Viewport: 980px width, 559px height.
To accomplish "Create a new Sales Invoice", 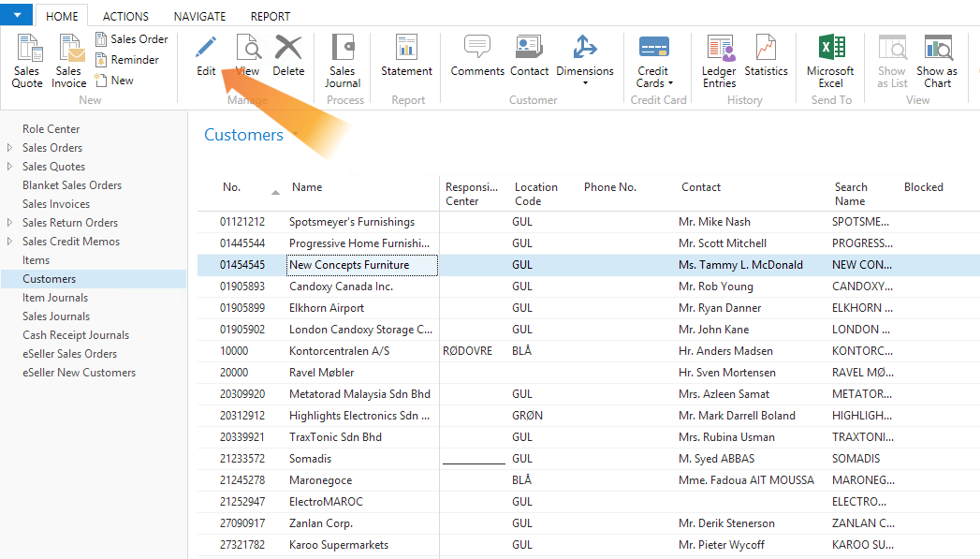I will 68,61.
